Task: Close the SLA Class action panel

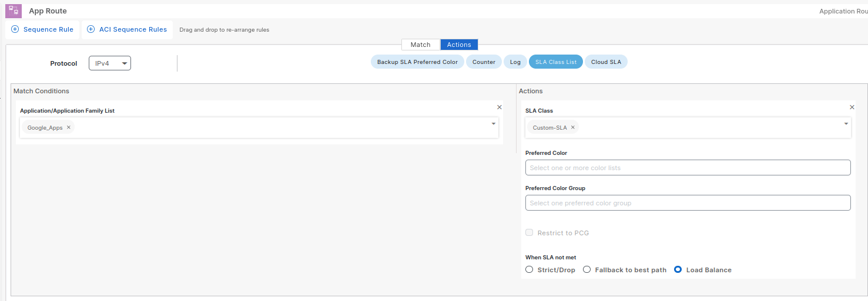Action: pyautogui.click(x=852, y=107)
